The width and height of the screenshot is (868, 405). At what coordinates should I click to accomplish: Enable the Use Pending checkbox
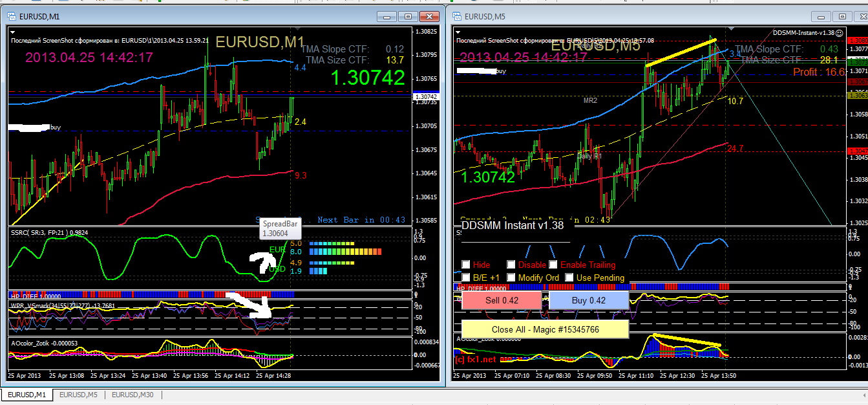tap(569, 278)
